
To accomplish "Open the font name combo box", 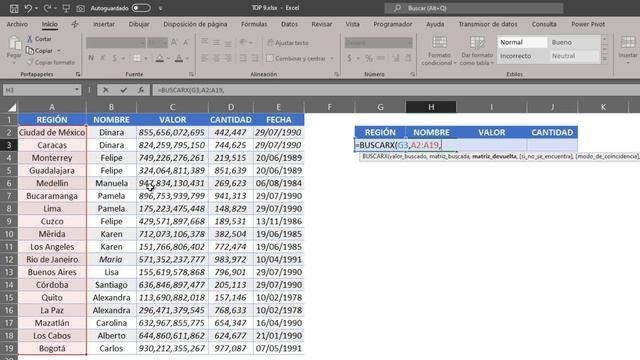I will pos(116,42).
